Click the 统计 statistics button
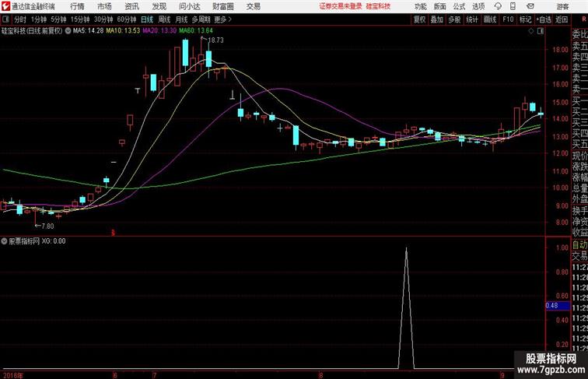Image resolution: width=588 pixels, height=379 pixels. pyautogui.click(x=472, y=19)
